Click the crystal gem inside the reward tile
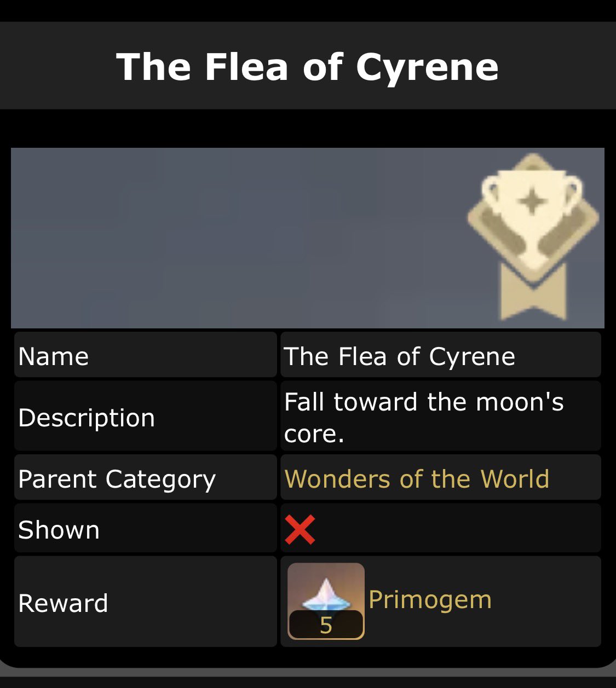 [326, 594]
